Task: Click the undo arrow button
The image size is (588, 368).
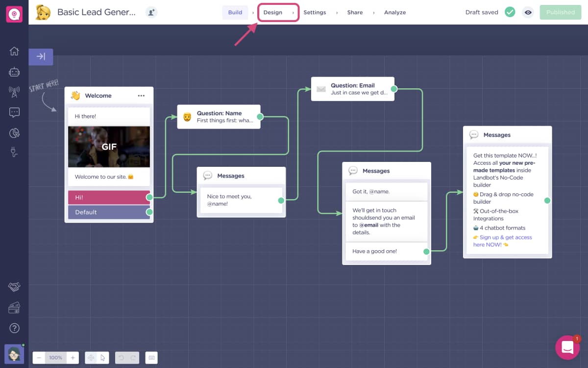Action: click(x=121, y=358)
